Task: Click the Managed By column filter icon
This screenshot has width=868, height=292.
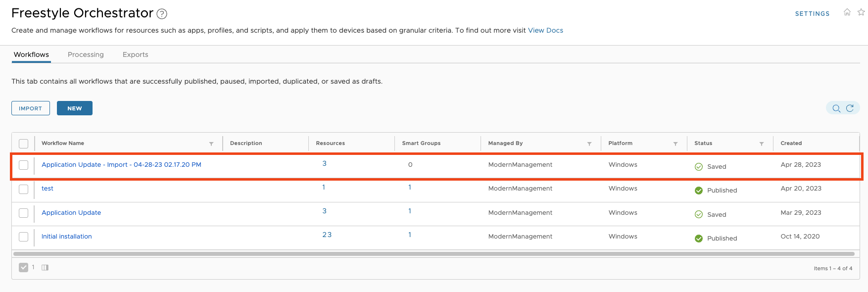Action: [589, 144]
